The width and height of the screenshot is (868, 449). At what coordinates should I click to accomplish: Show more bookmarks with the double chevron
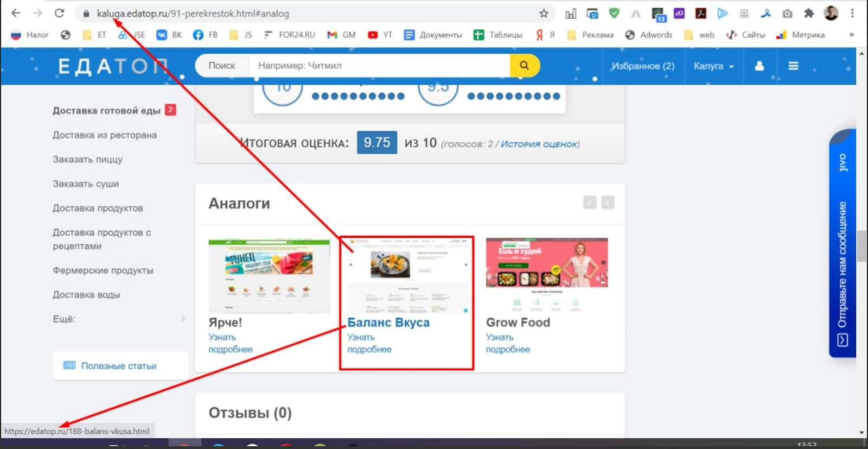[x=852, y=35]
